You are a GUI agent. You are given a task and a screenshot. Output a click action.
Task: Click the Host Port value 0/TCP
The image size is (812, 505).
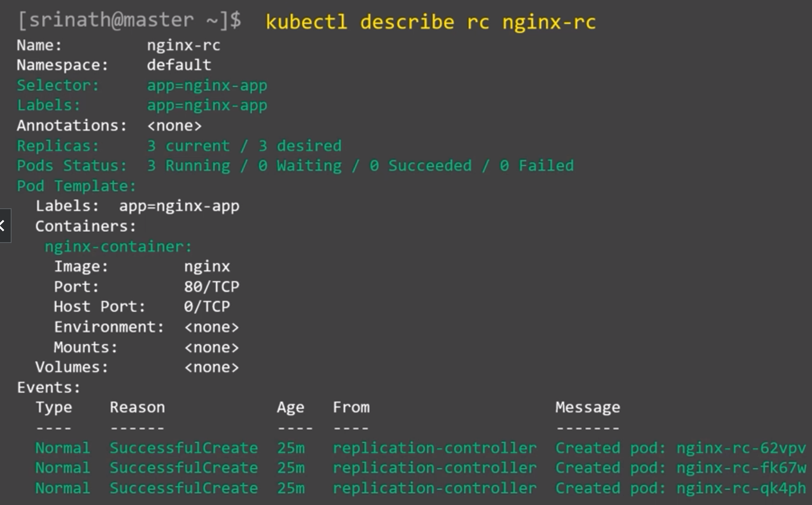[x=207, y=307]
